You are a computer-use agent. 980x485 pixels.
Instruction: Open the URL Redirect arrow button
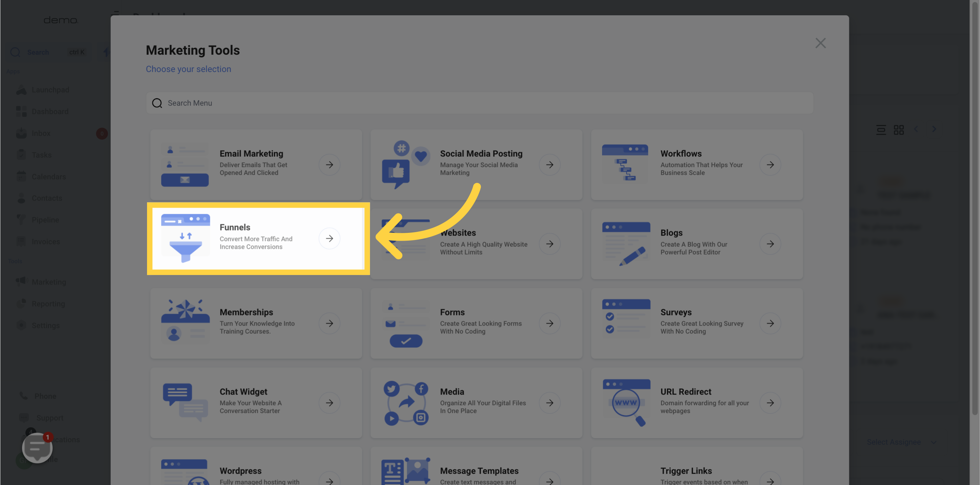(x=770, y=403)
